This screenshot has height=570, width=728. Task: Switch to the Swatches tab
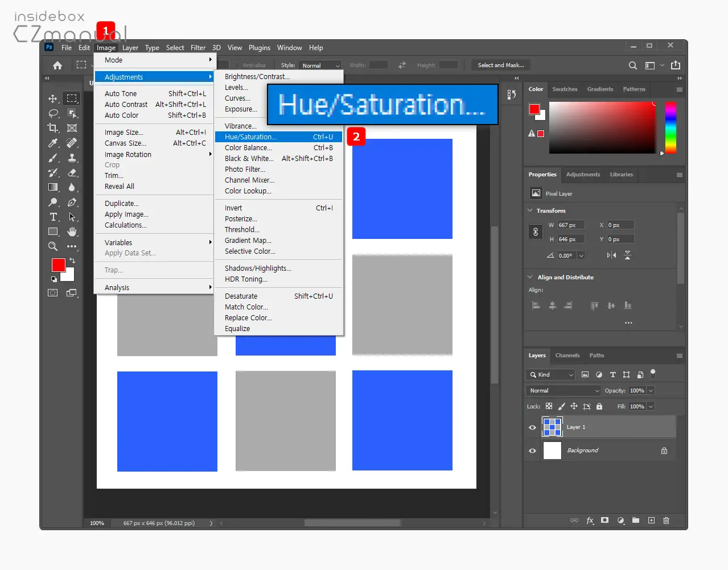[x=565, y=89]
